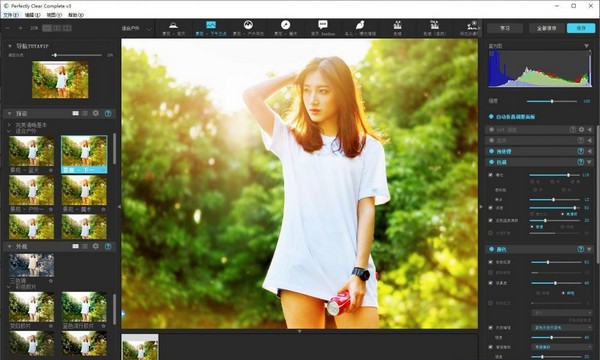Open help icon on the 预处理 panel header

580,151
